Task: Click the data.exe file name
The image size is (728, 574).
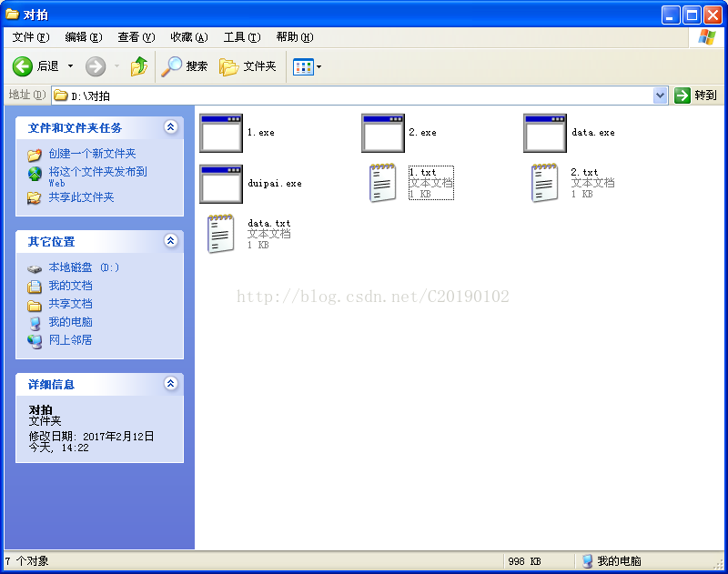Action: pyautogui.click(x=593, y=132)
